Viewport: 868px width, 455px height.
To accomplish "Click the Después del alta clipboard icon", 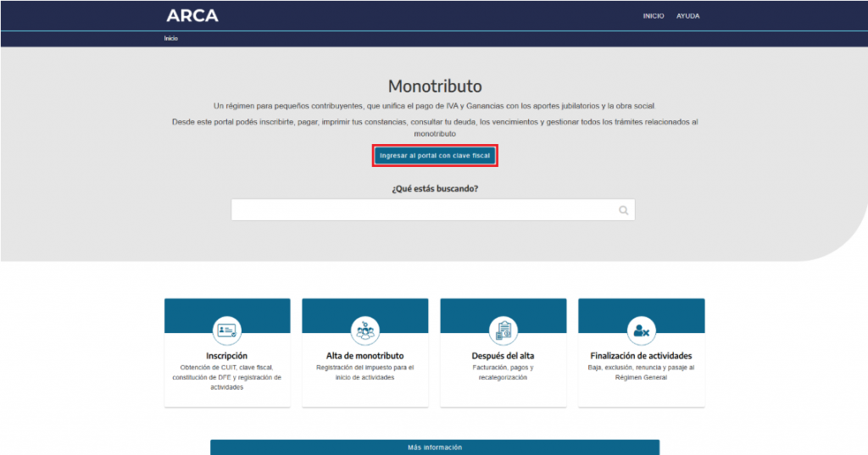I will point(504,331).
